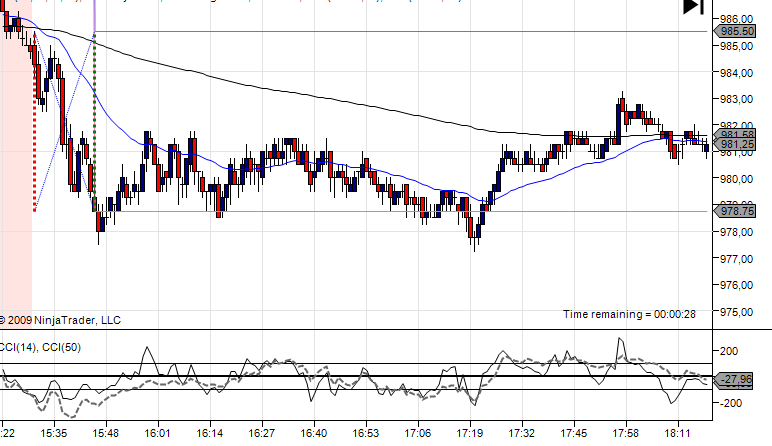772x446 pixels.
Task: Click the 16:01 time axis label
Action: [158, 434]
